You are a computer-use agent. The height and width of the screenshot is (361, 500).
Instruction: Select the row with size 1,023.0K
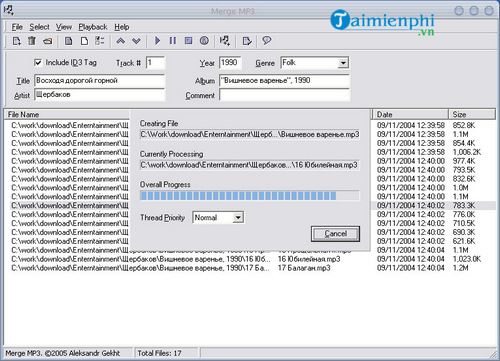[249, 259]
